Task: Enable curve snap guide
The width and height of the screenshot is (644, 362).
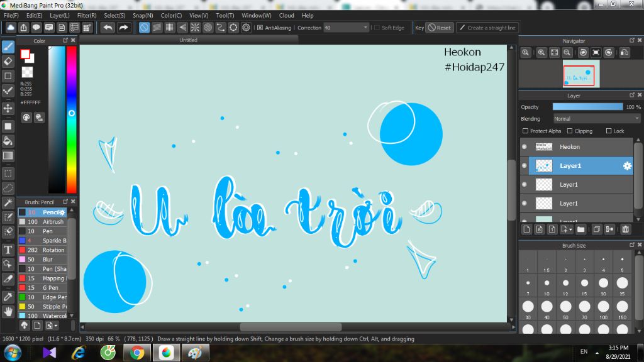Action: click(x=221, y=28)
